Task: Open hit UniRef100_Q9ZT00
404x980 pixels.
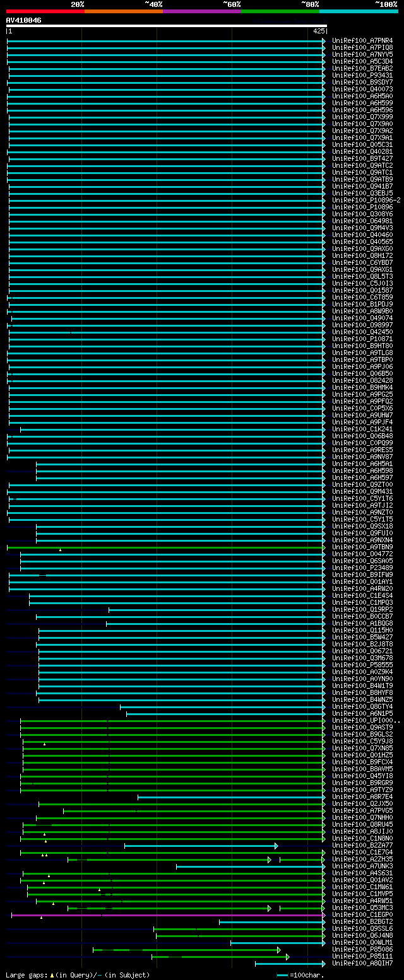Action: pyautogui.click(x=362, y=485)
